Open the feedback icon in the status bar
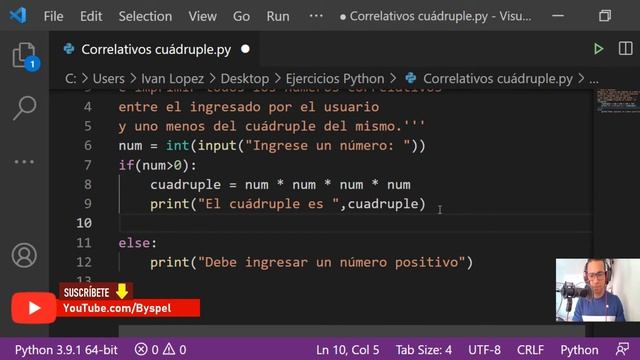 (x=622, y=349)
